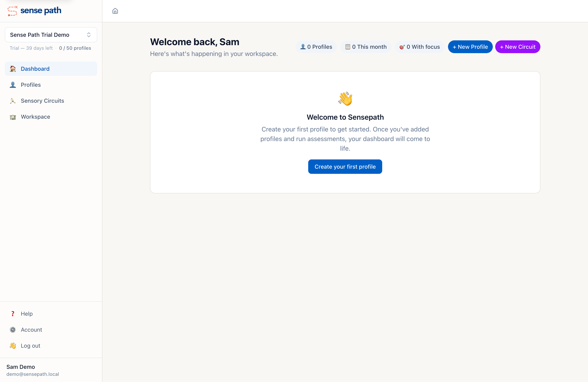588x382 pixels.
Task: Click the Sense Path logo
Action: (34, 11)
